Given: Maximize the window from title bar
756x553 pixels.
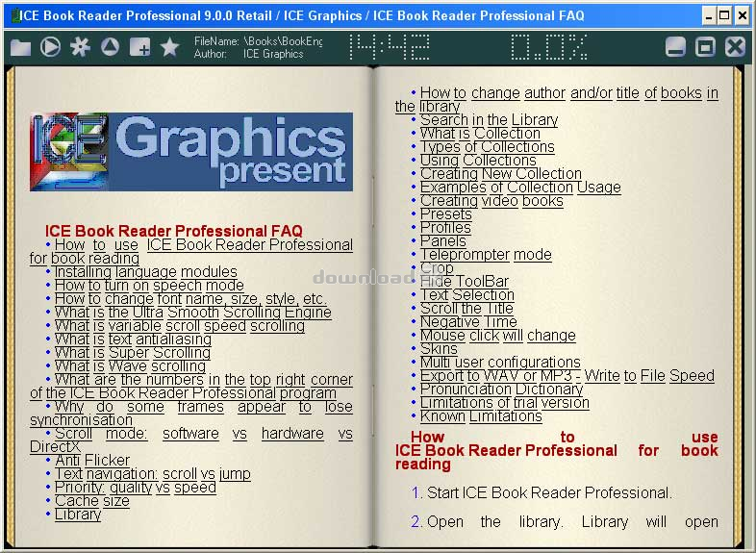Looking at the screenshot, I should pyautogui.click(x=724, y=16).
